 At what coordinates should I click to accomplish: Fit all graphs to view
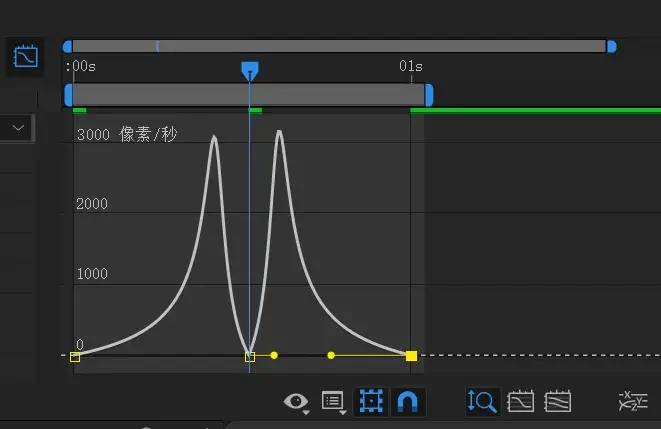(558, 401)
